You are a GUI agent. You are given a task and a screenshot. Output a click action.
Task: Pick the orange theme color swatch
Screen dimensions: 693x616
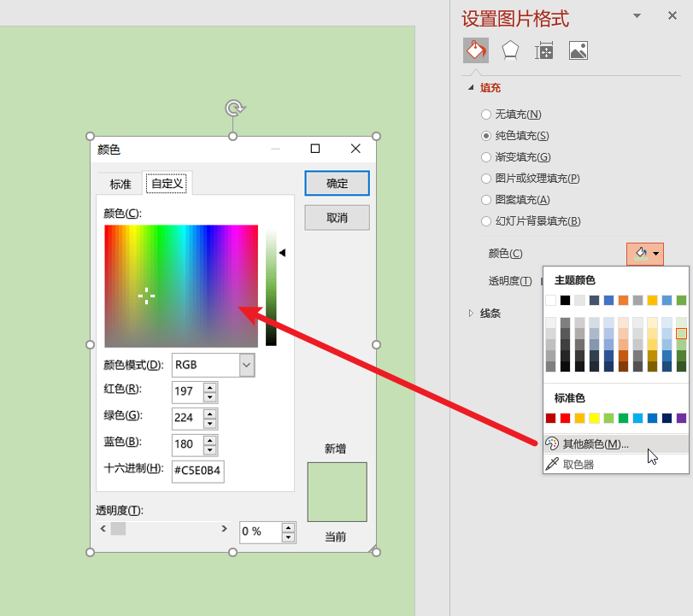[623, 301]
